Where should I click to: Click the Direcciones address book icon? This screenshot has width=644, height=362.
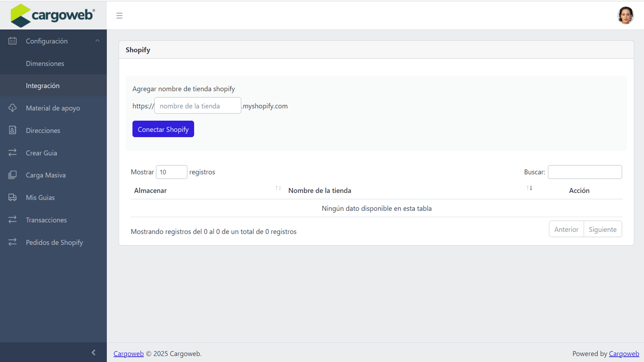(x=12, y=130)
